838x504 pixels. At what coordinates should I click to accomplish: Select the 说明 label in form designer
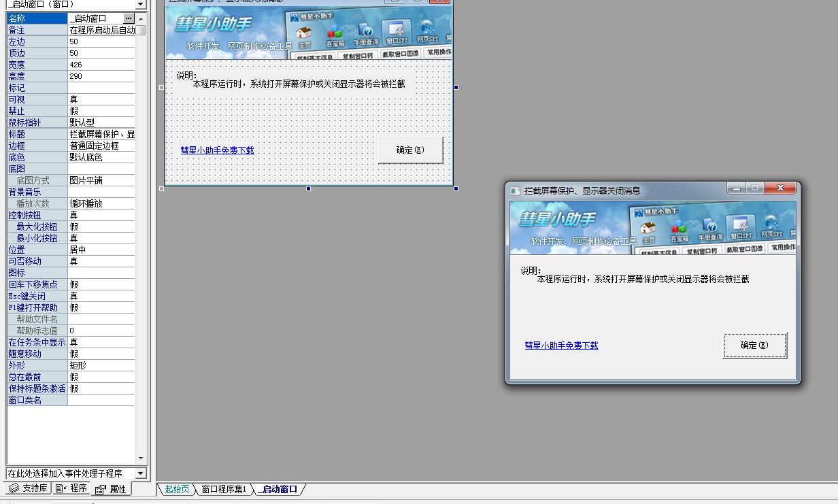tap(291, 80)
